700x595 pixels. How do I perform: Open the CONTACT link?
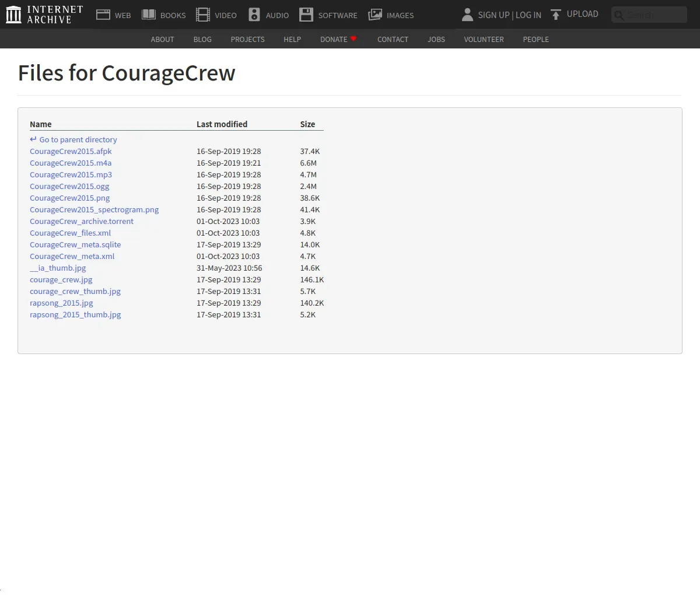393,39
